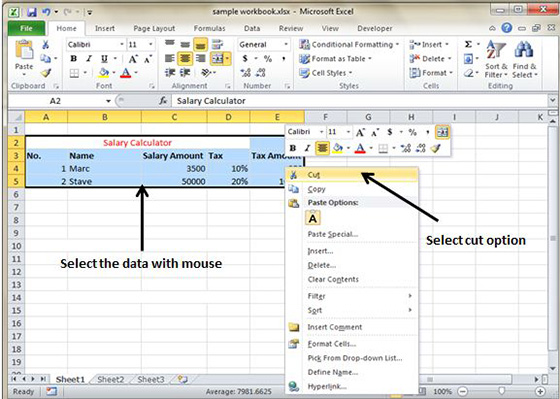Toggle Bold in the mini toolbar
The width and height of the screenshot is (560, 399).
(293, 148)
